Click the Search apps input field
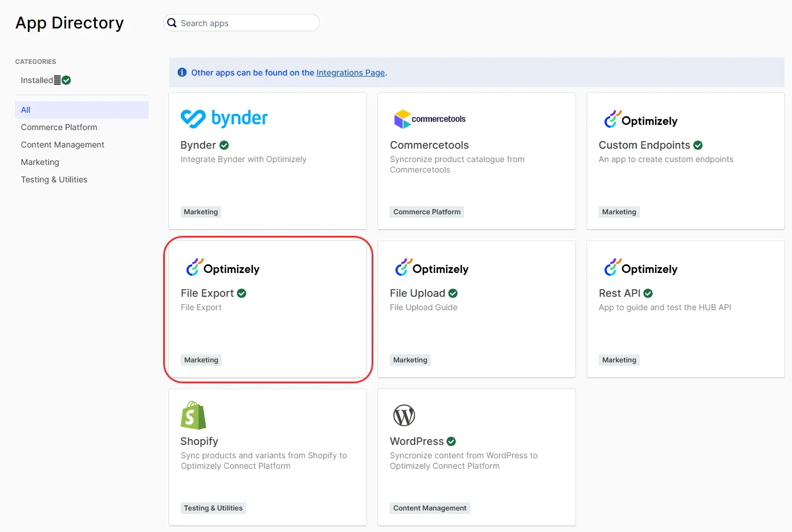This screenshot has width=792, height=532. (x=242, y=23)
